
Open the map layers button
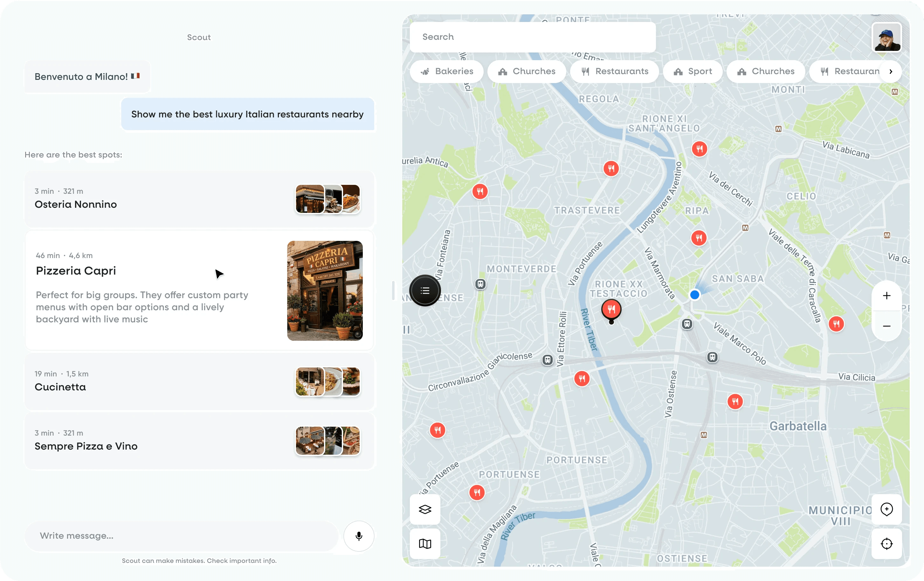pyautogui.click(x=425, y=509)
